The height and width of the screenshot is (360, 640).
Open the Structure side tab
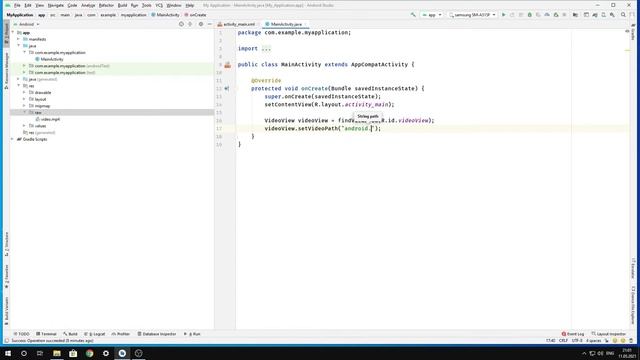[6, 244]
